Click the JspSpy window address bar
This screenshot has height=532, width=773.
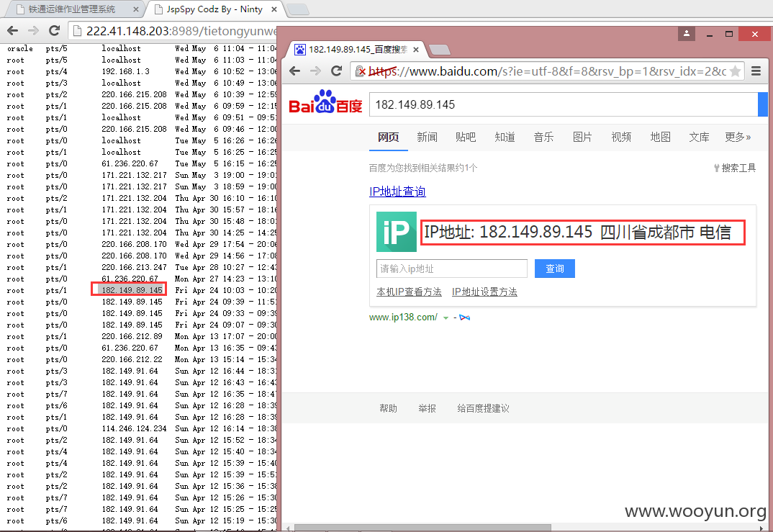click(173, 31)
